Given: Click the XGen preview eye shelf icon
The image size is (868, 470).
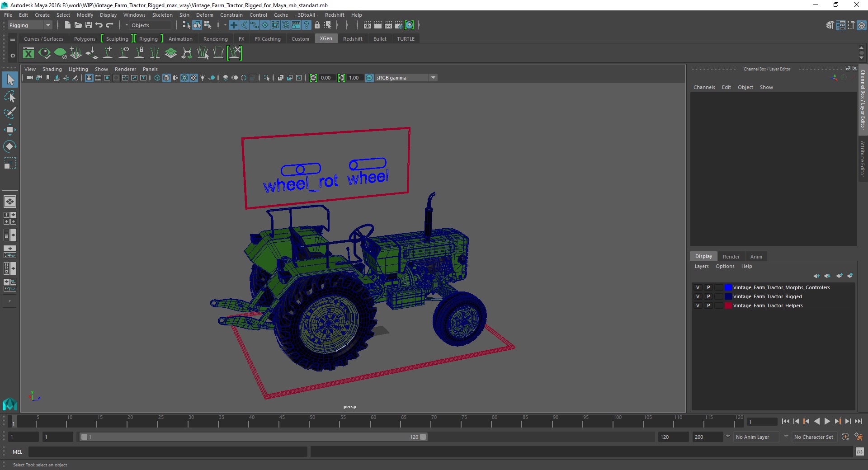Looking at the screenshot, I should tap(44, 53).
